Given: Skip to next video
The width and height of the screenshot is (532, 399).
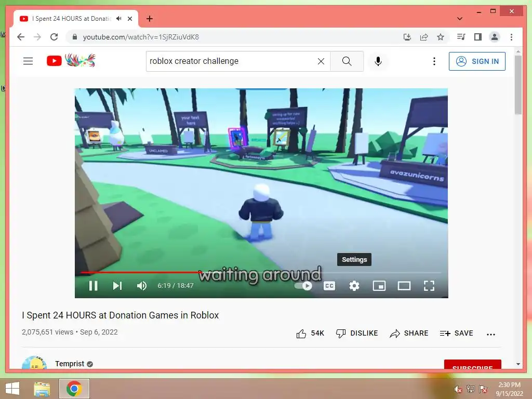Looking at the screenshot, I should pyautogui.click(x=117, y=286).
